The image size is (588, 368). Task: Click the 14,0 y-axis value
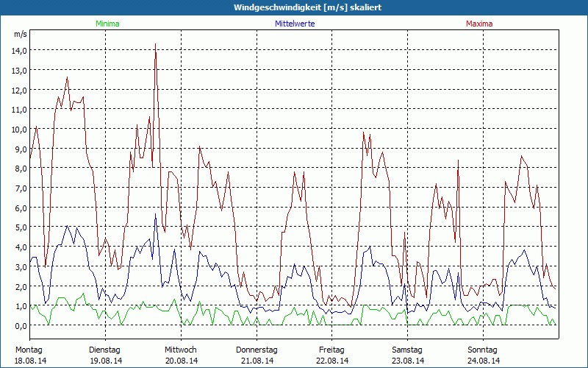tap(20, 51)
